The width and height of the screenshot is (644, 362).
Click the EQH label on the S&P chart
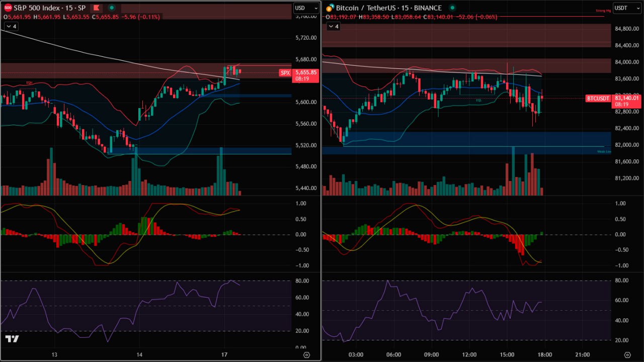pyautogui.click(x=30, y=83)
